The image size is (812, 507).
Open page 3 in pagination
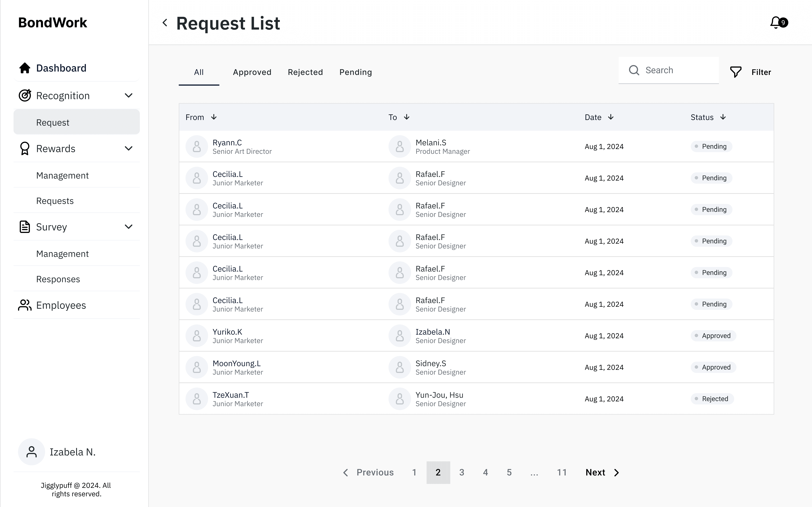pyautogui.click(x=462, y=472)
